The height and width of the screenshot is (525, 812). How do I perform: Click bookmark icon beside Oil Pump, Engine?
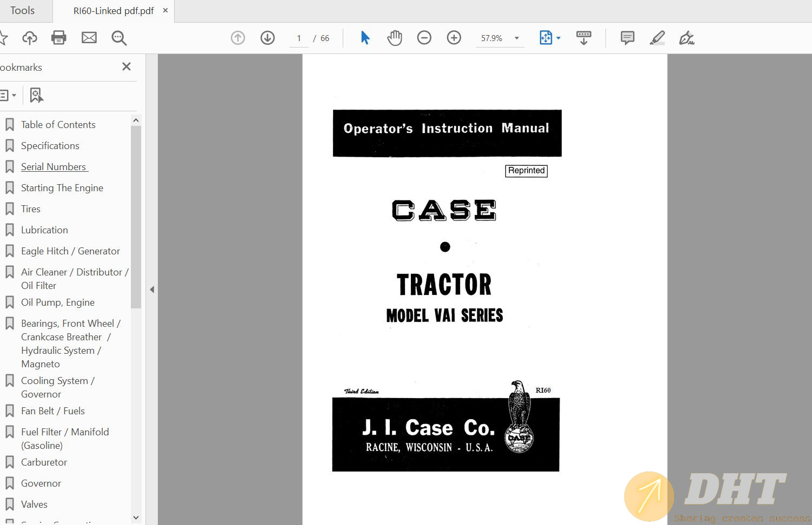point(10,302)
